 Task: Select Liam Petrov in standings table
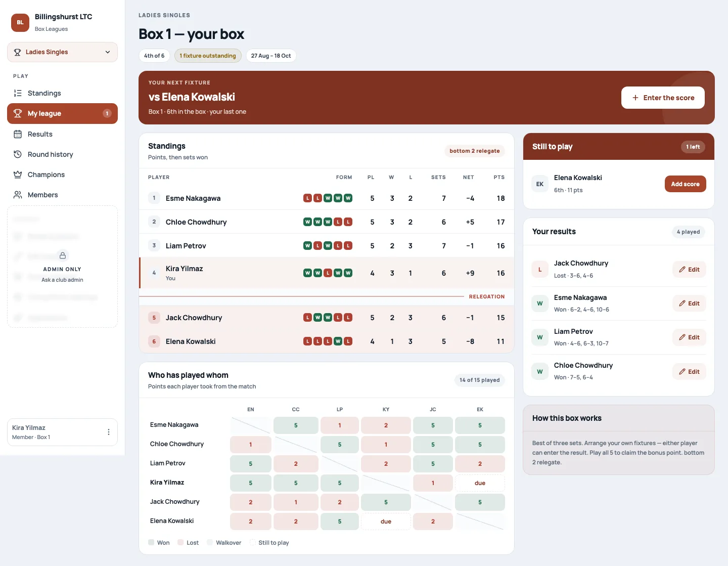point(327,246)
